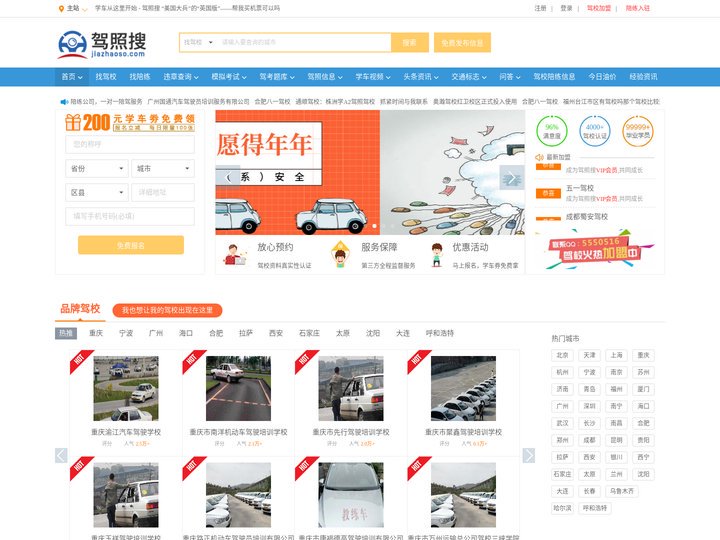Expand the 首页 nav menu

(x=72, y=77)
